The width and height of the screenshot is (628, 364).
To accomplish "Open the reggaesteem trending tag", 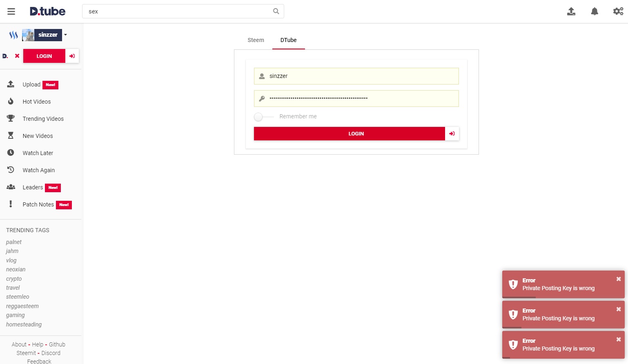I will [22, 306].
